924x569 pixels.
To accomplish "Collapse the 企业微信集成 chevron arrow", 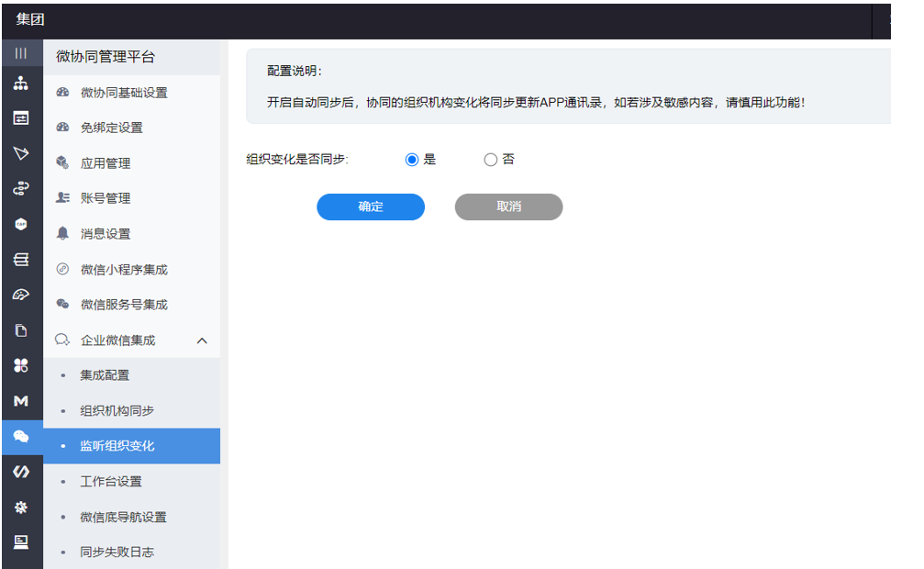I will click(x=202, y=340).
